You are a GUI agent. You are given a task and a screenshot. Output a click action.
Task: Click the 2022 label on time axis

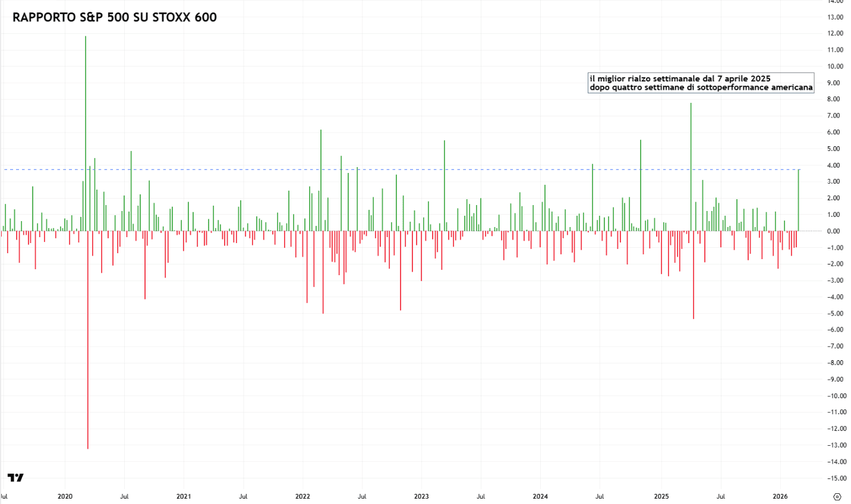point(302,496)
